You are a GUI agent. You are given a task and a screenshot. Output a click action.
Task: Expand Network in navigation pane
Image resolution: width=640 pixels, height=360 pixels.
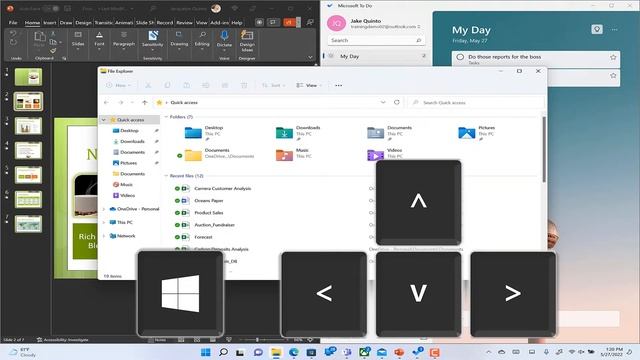(x=104, y=236)
